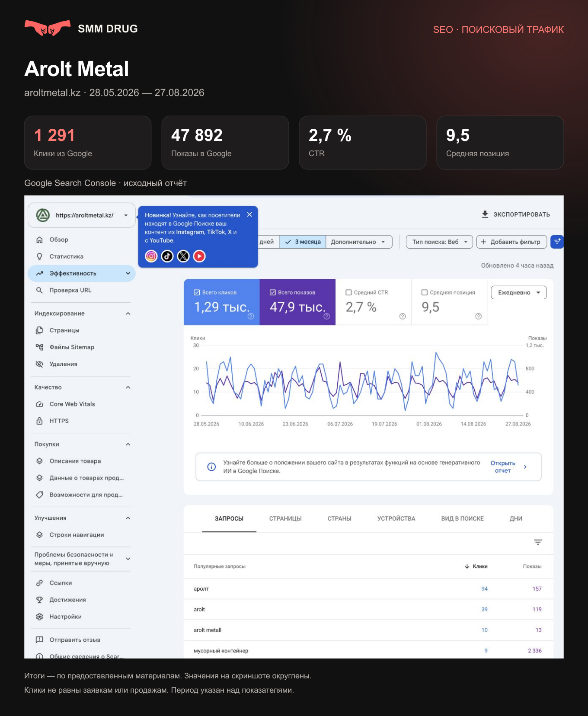Switch to the СТРАНЫ tab
This screenshot has width=588, height=716.
click(x=339, y=518)
